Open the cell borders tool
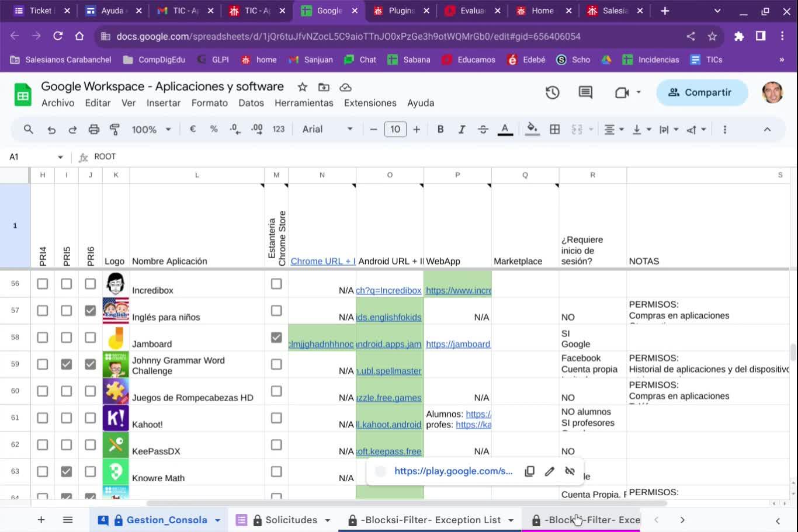The height and width of the screenshot is (532, 798). click(x=555, y=129)
